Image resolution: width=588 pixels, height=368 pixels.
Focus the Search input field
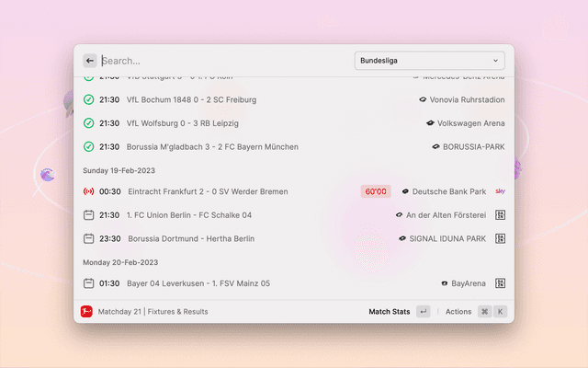(220, 61)
